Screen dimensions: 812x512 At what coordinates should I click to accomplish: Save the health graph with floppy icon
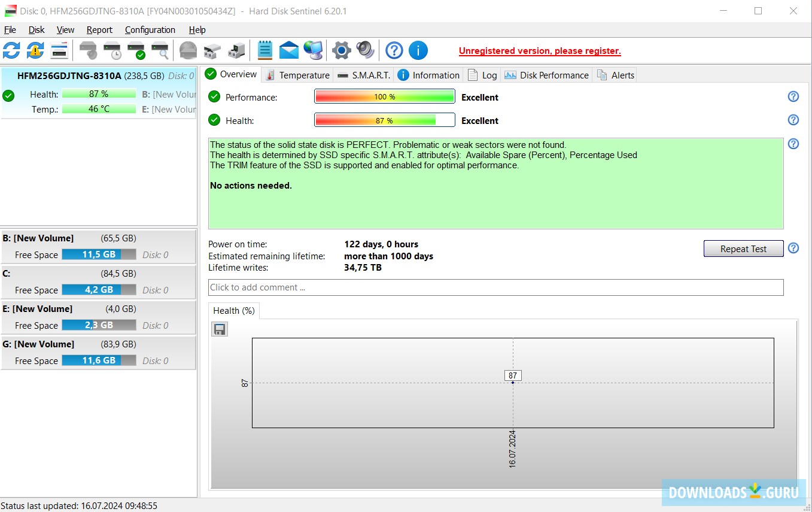(x=220, y=329)
